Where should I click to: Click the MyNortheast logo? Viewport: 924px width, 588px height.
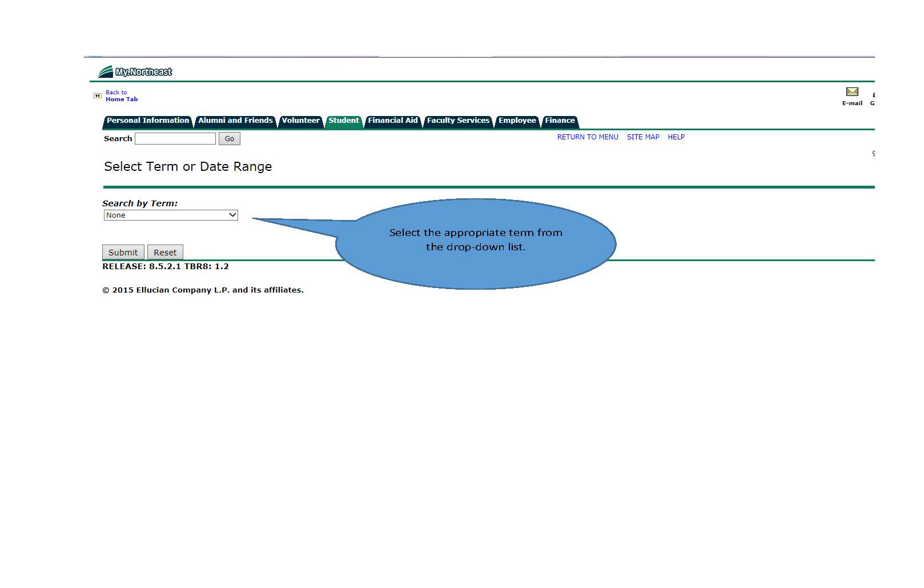(x=135, y=71)
